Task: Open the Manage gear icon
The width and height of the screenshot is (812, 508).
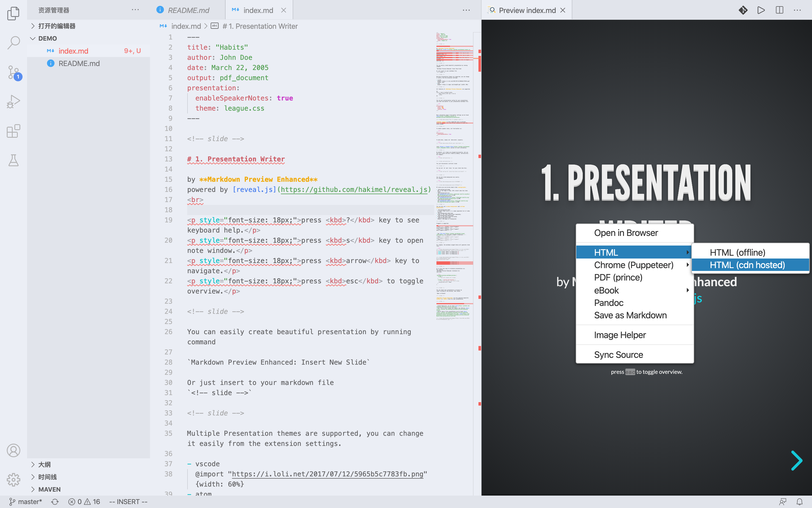Action: pos(14,479)
